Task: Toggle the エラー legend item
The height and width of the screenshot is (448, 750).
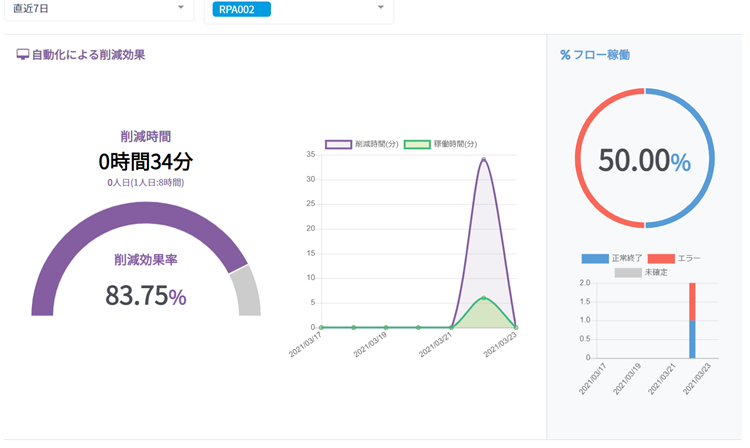Action: pyautogui.click(x=673, y=258)
